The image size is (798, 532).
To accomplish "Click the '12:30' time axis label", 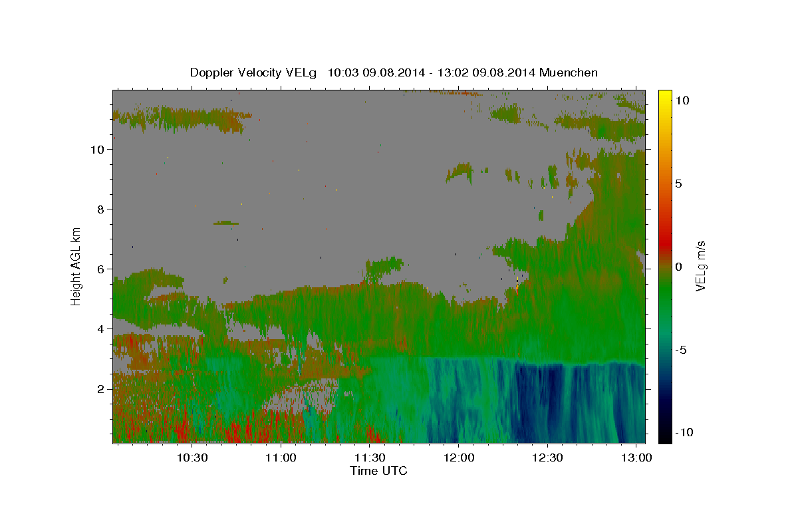I will click(x=547, y=458).
